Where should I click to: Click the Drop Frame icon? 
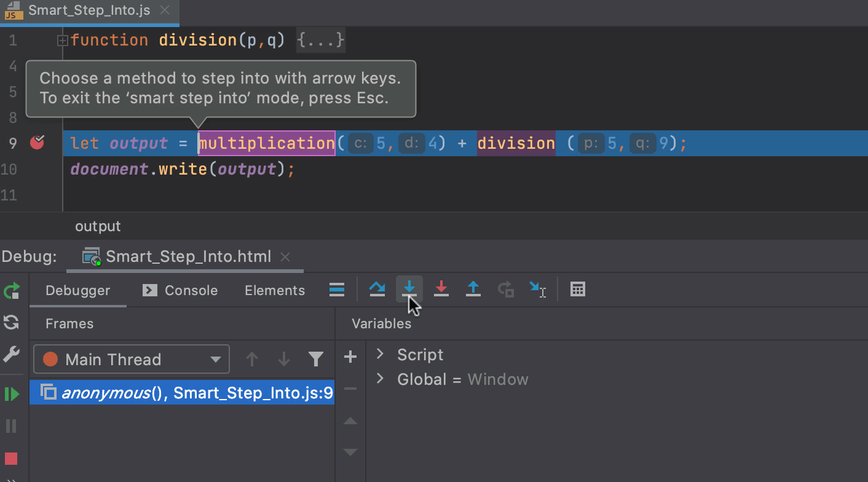point(506,289)
